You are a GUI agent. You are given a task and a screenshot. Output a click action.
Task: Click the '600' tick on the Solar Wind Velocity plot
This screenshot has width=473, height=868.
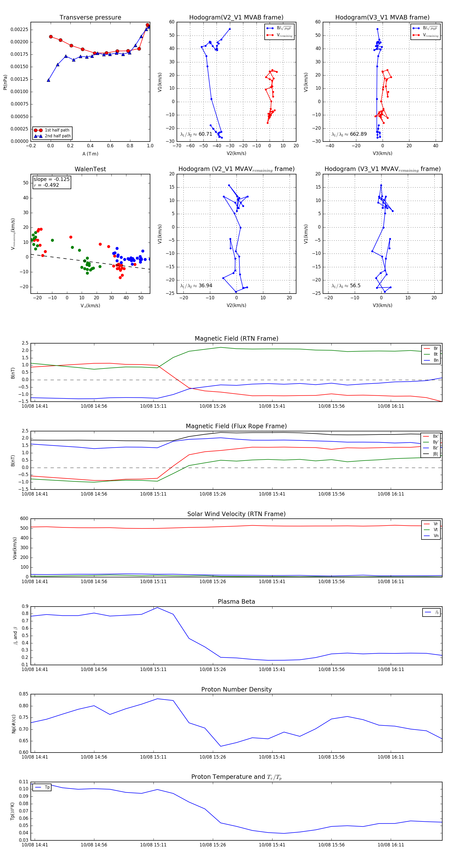(24, 519)
